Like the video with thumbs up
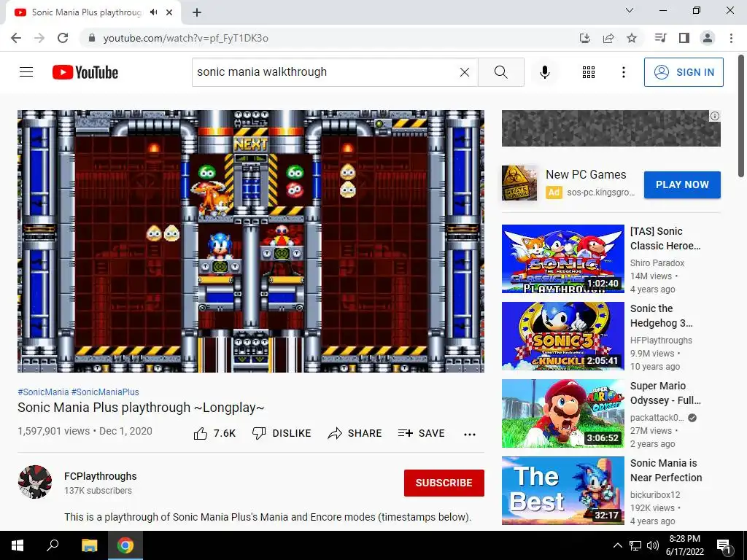 [214, 433]
